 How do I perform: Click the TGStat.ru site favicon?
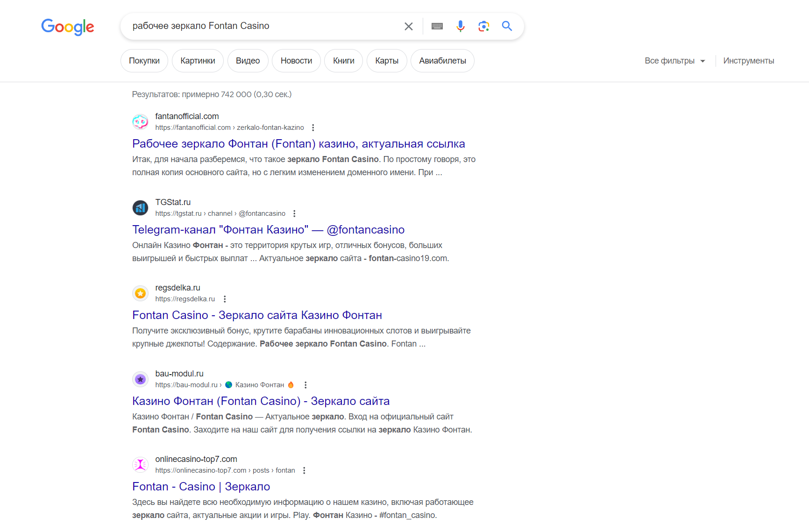pos(140,208)
